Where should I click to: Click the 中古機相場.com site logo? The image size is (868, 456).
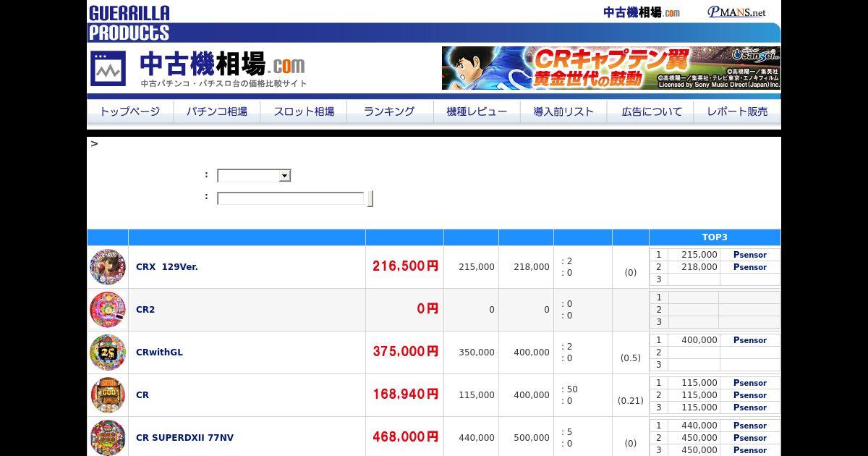[198, 69]
